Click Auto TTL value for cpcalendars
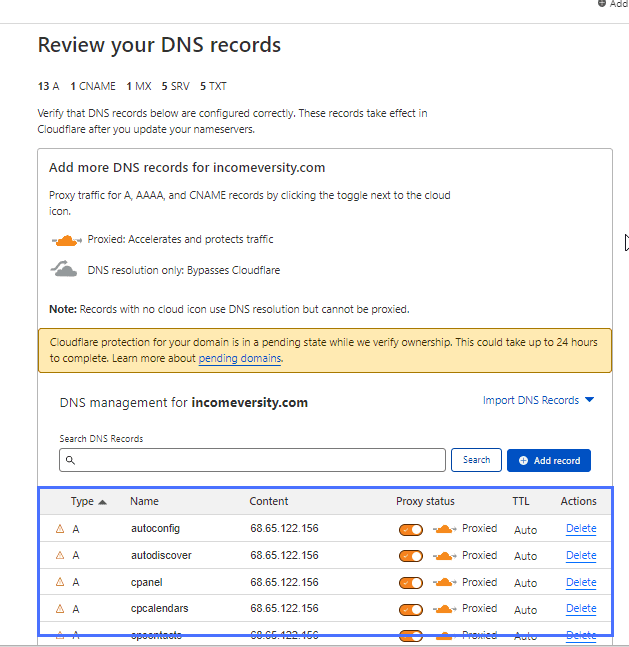 point(525,610)
